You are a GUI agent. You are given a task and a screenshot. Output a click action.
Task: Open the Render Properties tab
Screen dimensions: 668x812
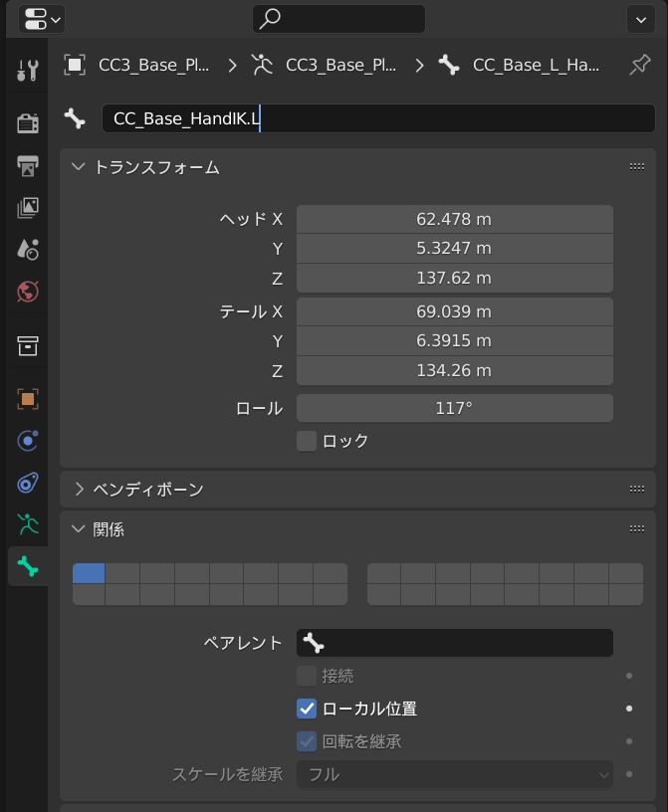(x=27, y=122)
